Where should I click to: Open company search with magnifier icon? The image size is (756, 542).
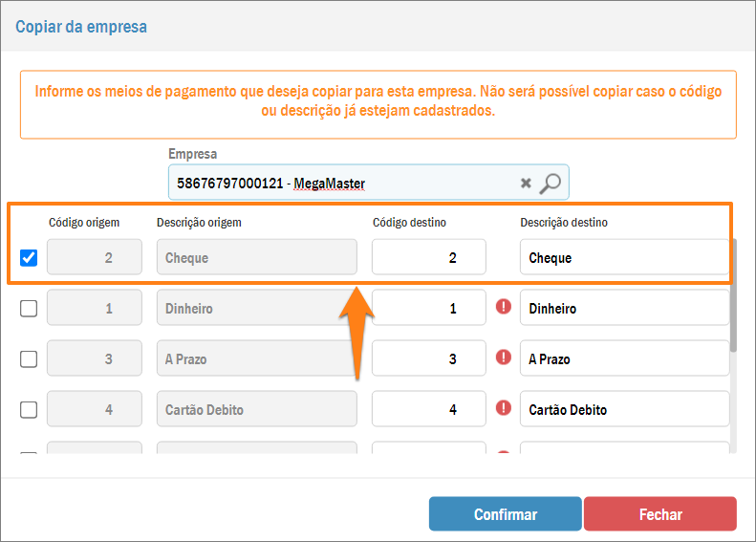[x=551, y=183]
